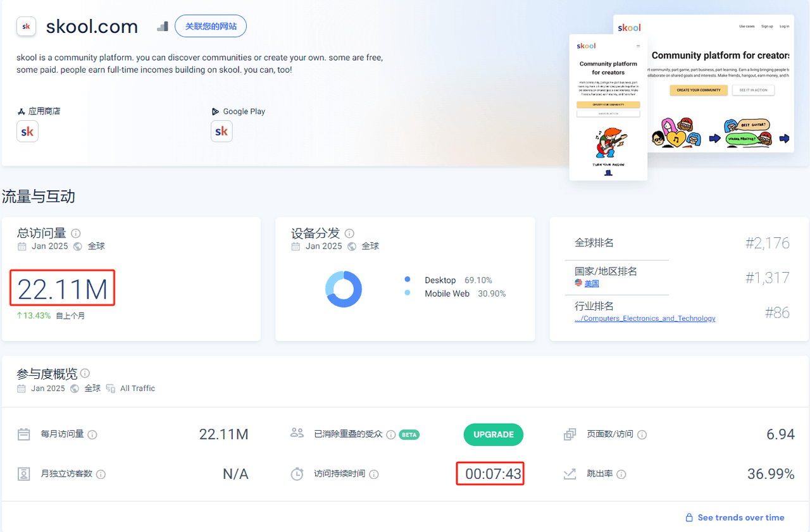Click the 月独立访客数 person icon
The image size is (810, 532).
24,474
